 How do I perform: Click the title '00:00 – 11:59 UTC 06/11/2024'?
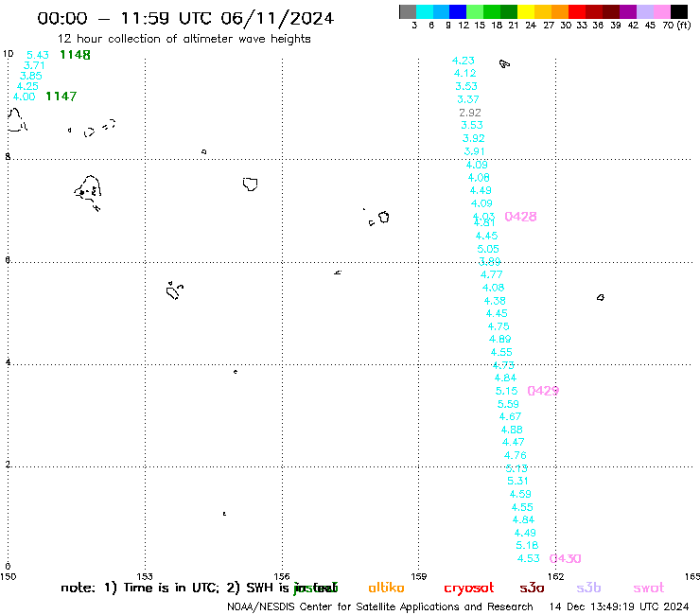185,18
